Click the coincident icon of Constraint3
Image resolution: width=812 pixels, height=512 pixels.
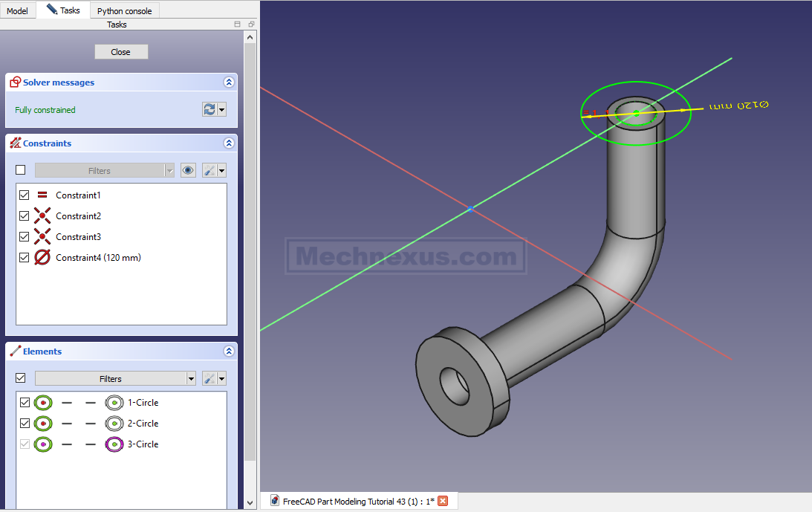(42, 236)
